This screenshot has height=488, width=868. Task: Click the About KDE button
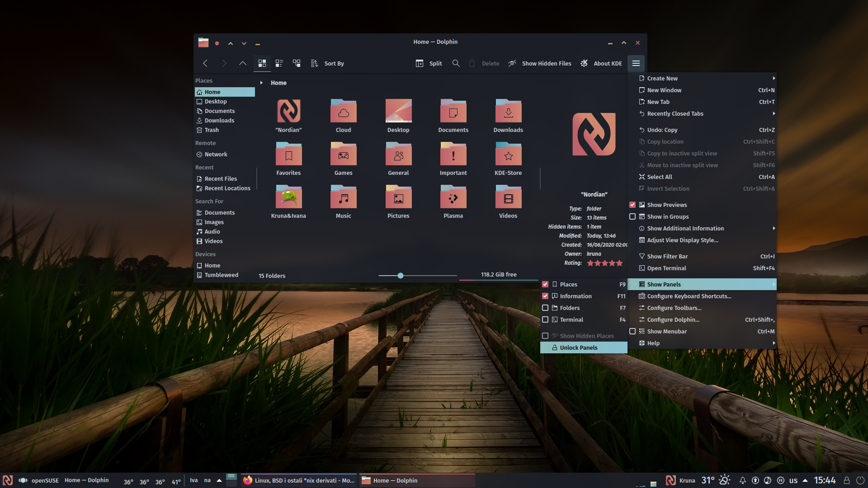(x=601, y=63)
